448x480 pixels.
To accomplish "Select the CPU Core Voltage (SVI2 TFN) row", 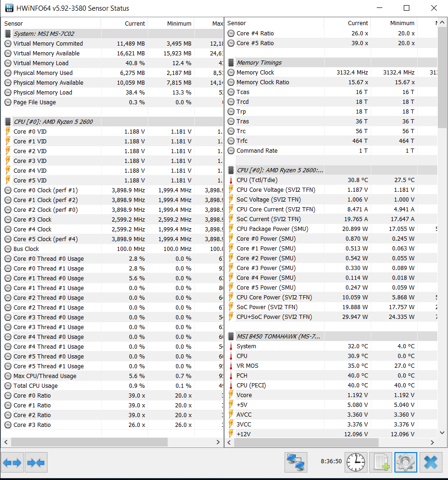I will [x=331, y=190].
